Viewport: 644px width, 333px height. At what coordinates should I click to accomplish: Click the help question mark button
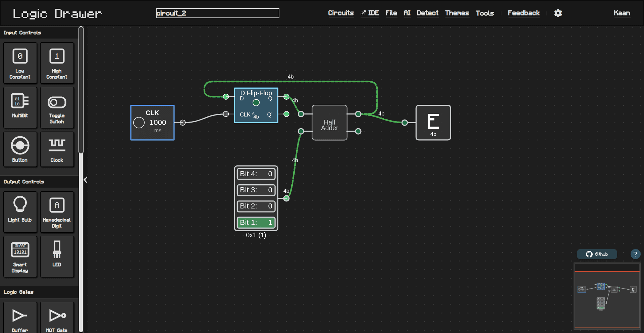(x=636, y=254)
